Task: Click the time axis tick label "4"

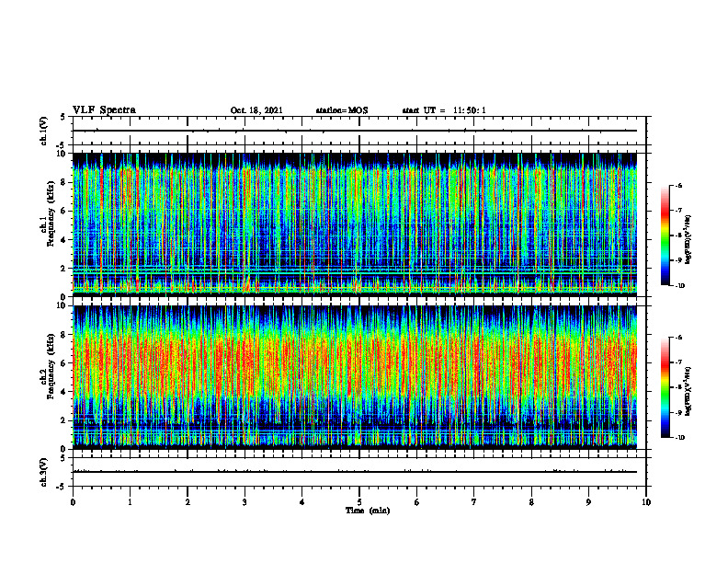Action: [302, 502]
